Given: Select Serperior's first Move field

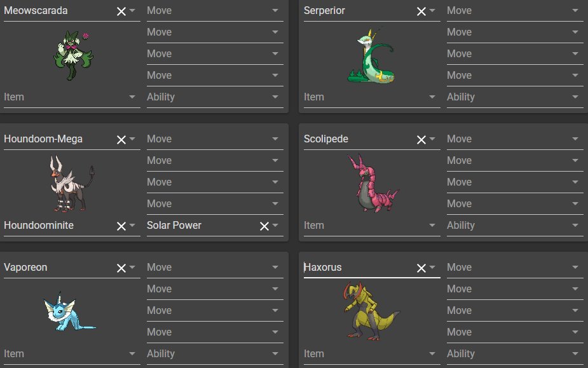Looking at the screenshot, I should pyautogui.click(x=515, y=11).
